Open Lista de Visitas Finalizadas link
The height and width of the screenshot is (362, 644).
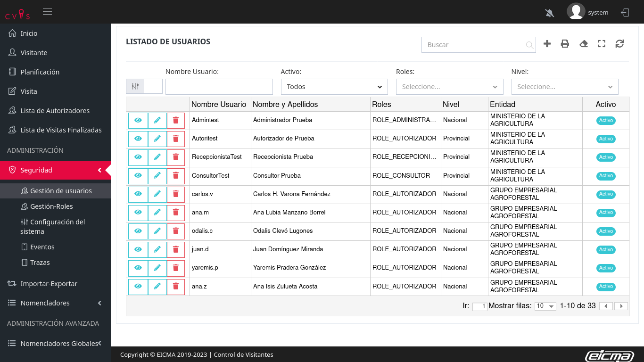(61, 130)
